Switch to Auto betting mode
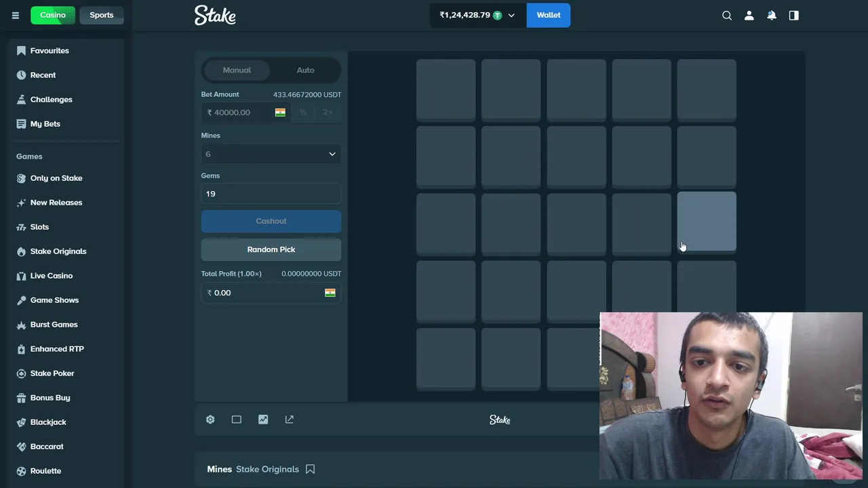Viewport: 868px width, 488px height. point(305,70)
